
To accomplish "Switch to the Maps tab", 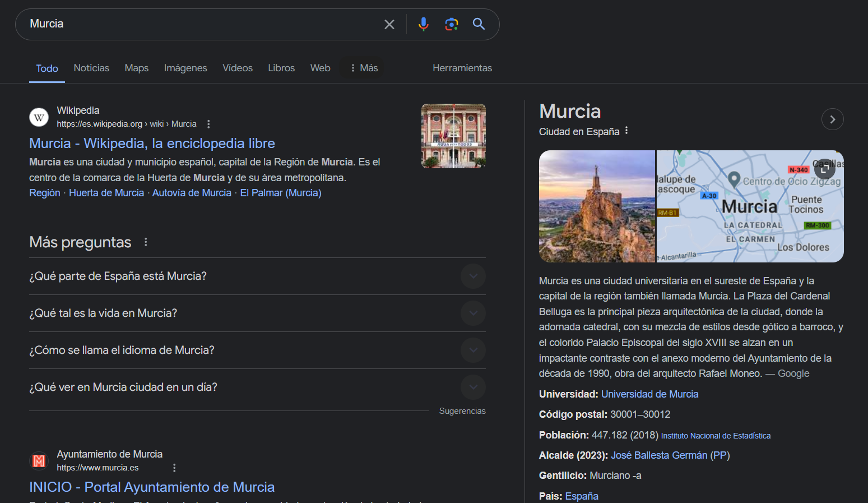I will tap(137, 68).
